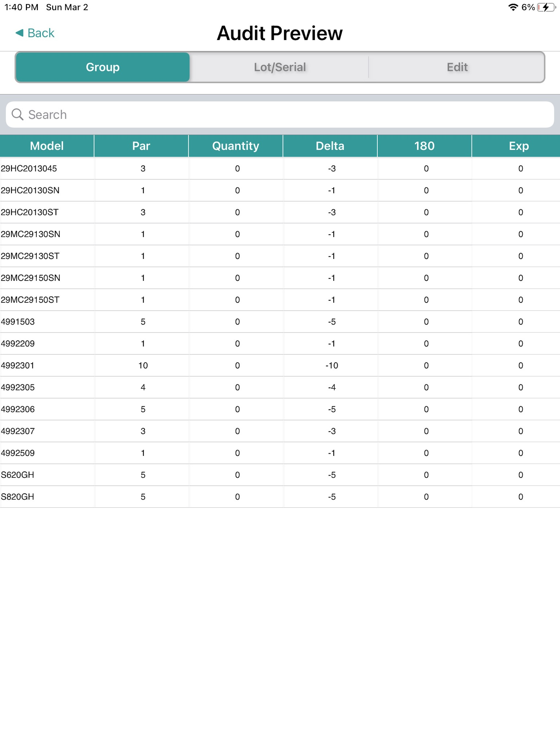Select model 29HC20130ST row
Viewport: 560px width, 747px height.
coord(280,212)
